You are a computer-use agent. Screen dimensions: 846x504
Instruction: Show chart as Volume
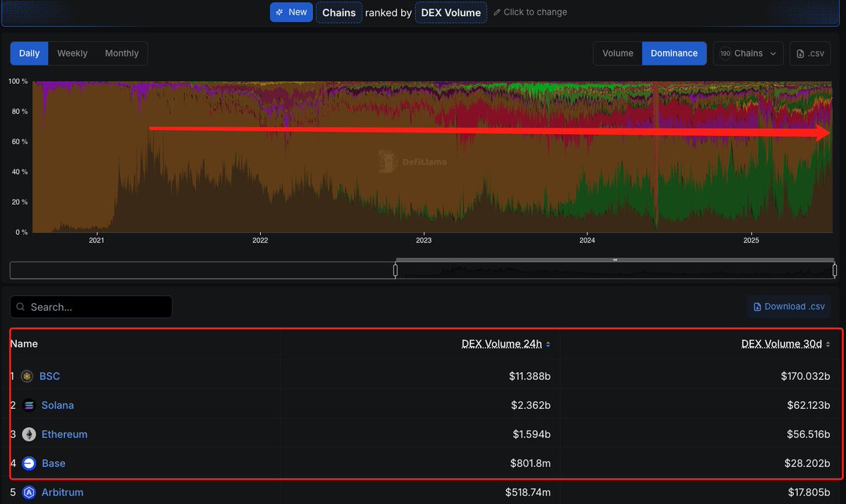618,54
